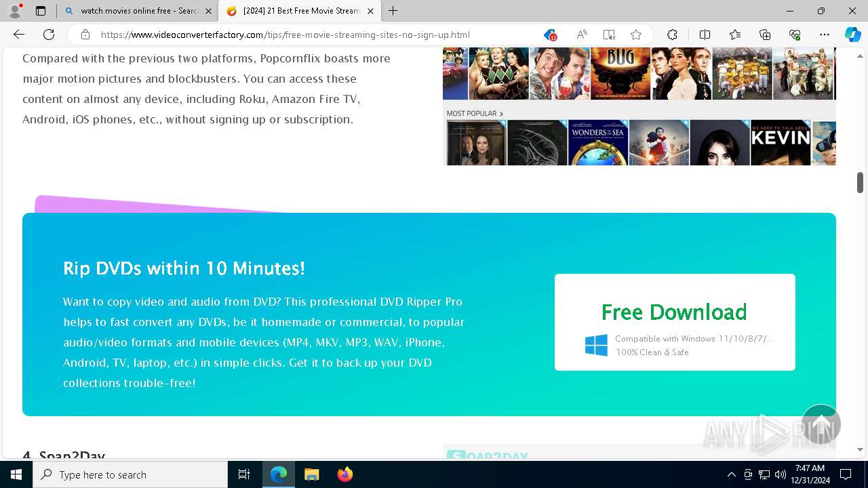
Task: Expand the MOST POPULAR section arrow
Action: 501,114
